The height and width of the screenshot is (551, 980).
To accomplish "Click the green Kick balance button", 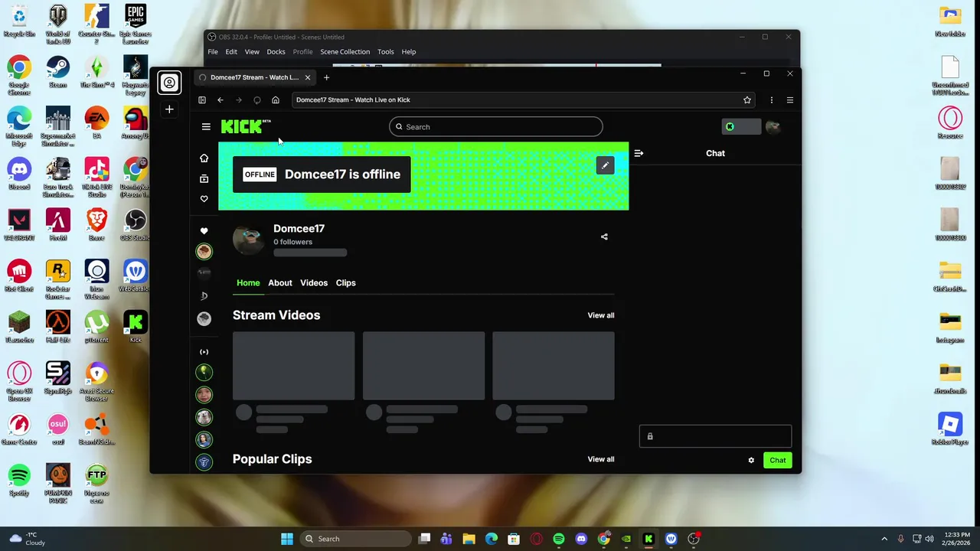I will point(740,127).
